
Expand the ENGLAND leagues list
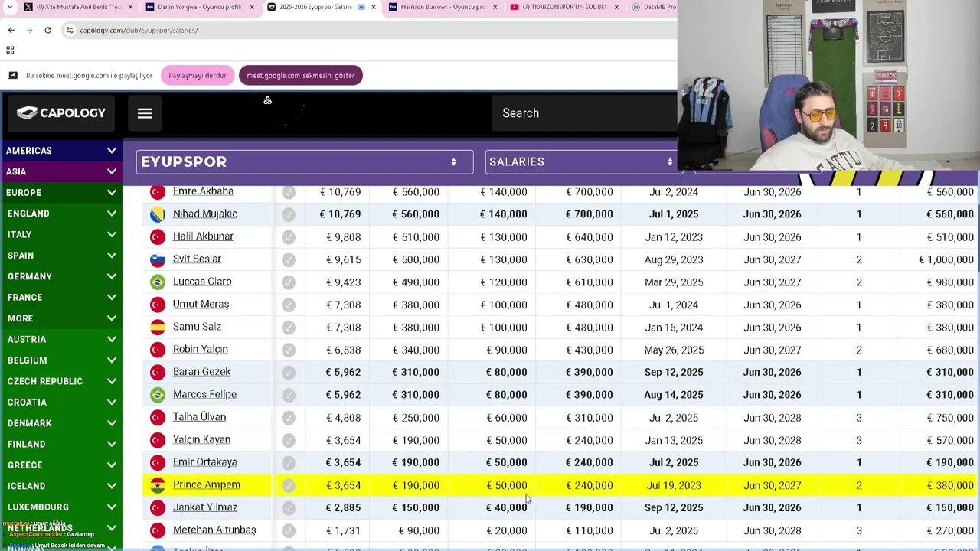point(112,214)
